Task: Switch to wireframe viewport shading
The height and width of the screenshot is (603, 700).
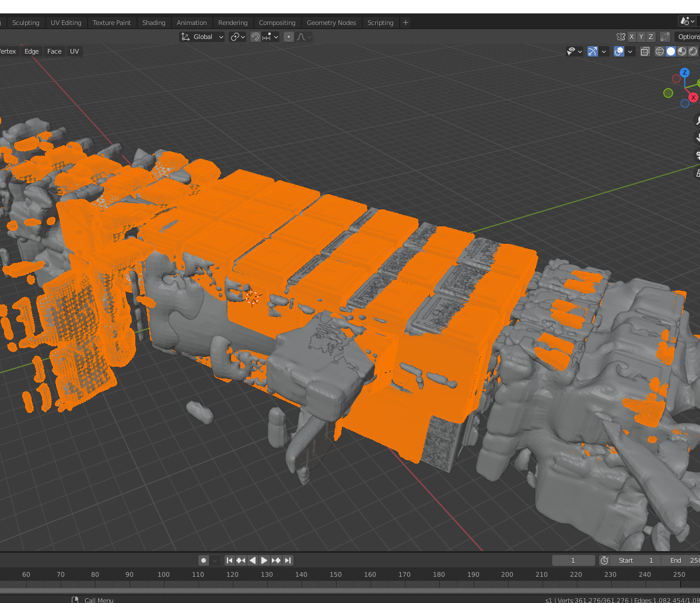Action: (x=660, y=51)
